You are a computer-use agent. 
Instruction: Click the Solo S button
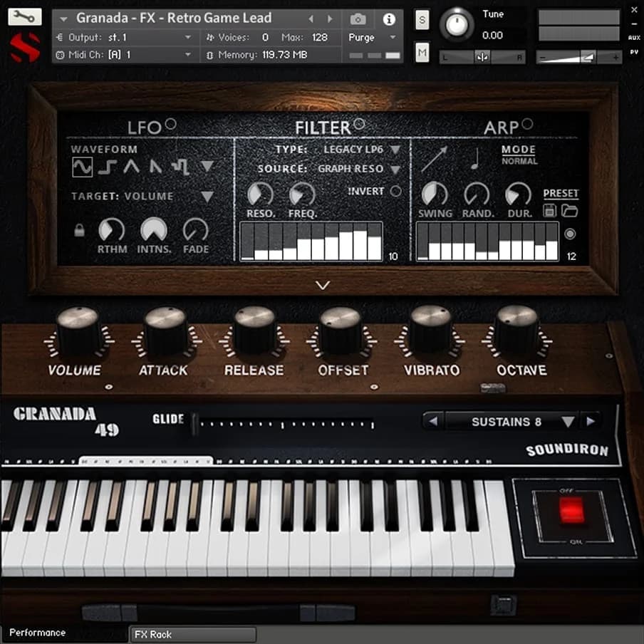click(x=422, y=21)
